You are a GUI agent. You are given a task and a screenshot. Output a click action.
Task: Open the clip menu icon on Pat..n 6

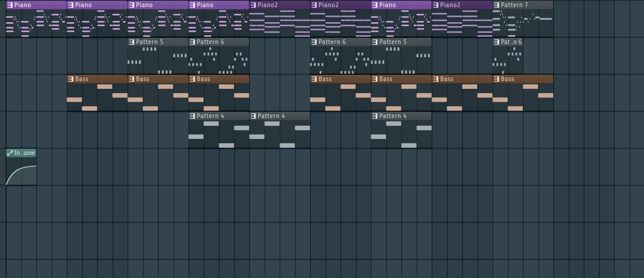pos(497,42)
